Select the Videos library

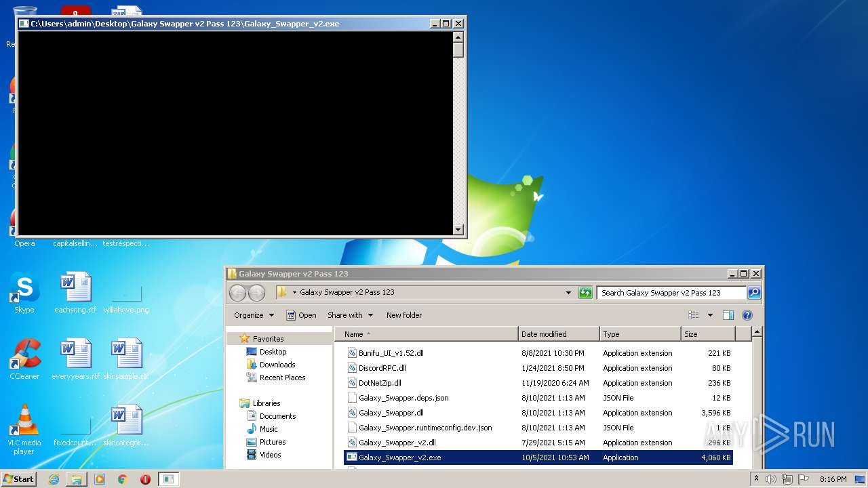click(x=270, y=455)
